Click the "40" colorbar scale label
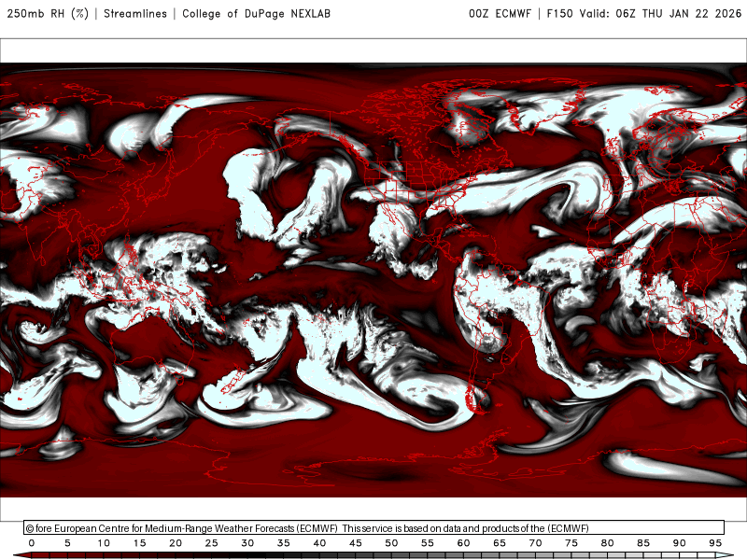Screen dimensions: 747x560 click(319, 543)
